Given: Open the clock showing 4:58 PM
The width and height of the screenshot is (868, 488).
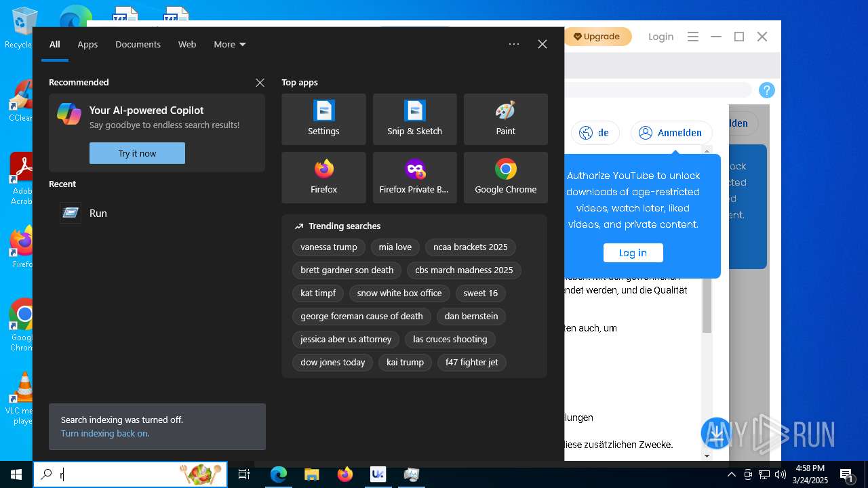Looking at the screenshot, I should tap(810, 474).
